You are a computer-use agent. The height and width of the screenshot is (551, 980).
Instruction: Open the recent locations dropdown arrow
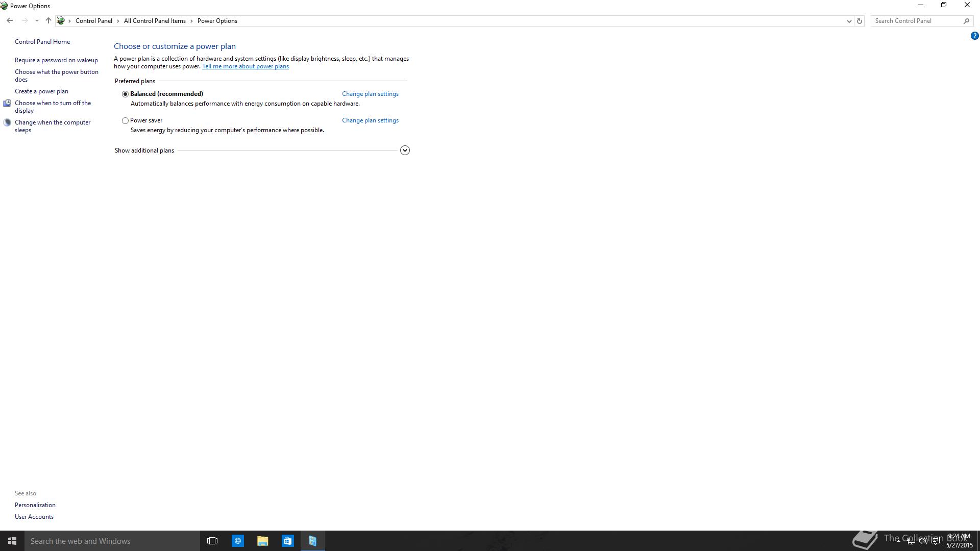[x=37, y=21]
